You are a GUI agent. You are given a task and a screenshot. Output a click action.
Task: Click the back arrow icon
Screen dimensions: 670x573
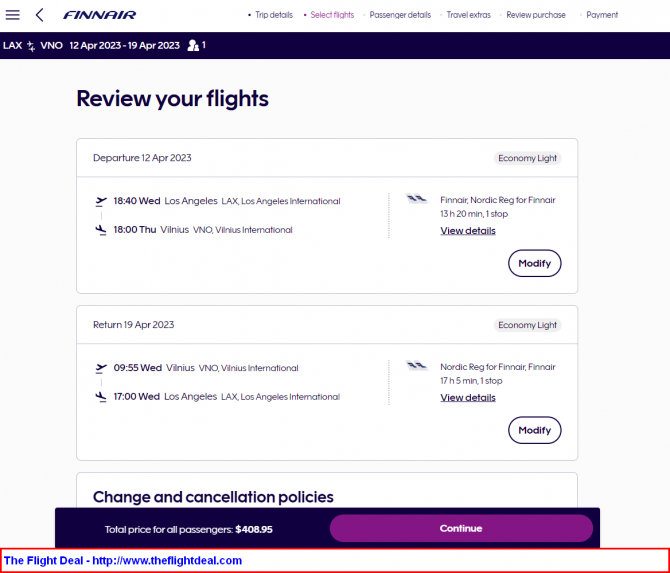pyautogui.click(x=39, y=15)
